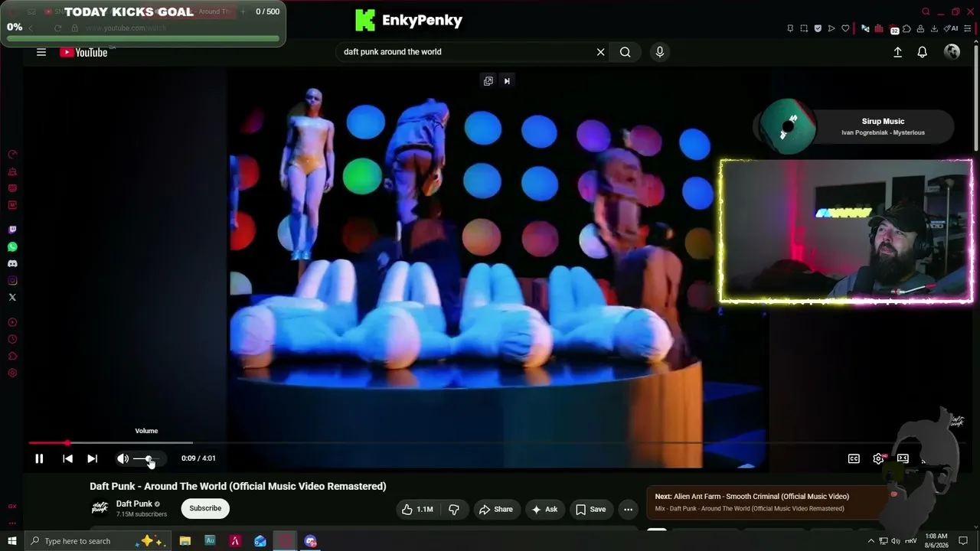Save the video to a playlist
980x551 pixels.
coord(590,509)
